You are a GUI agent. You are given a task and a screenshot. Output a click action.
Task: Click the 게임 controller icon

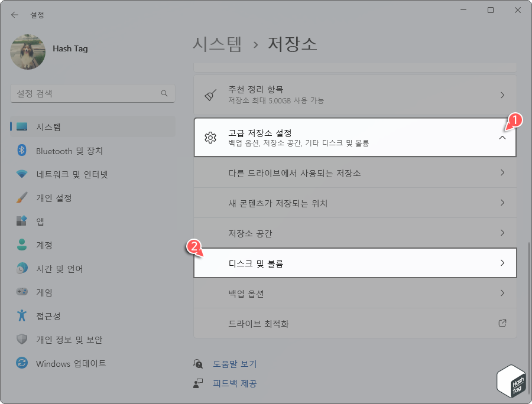pyautogui.click(x=22, y=292)
